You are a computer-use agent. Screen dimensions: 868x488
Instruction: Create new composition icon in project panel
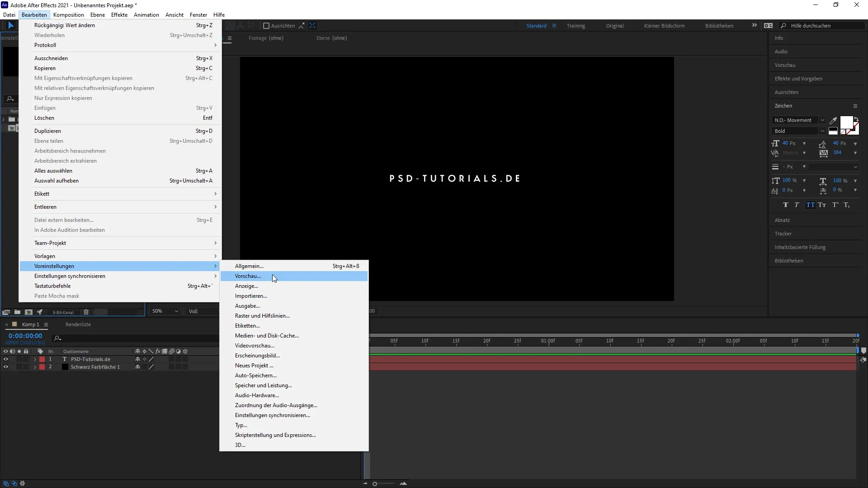coord(28,312)
